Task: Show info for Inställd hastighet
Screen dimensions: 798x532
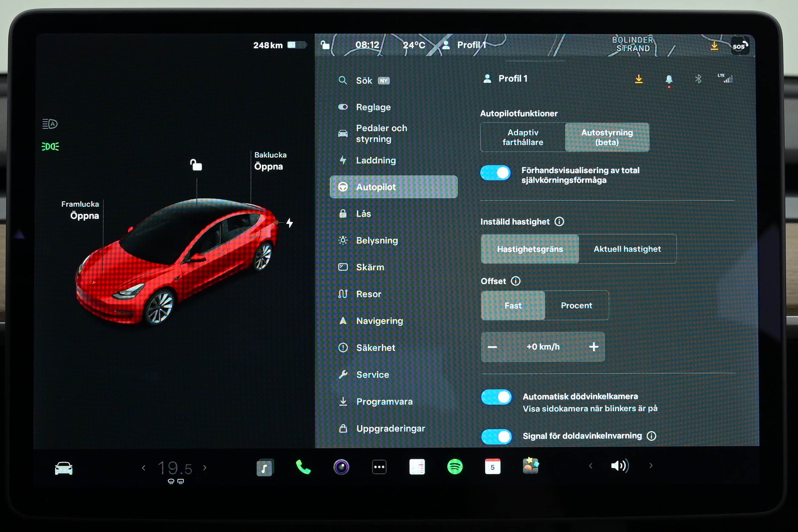Action: tap(559, 221)
